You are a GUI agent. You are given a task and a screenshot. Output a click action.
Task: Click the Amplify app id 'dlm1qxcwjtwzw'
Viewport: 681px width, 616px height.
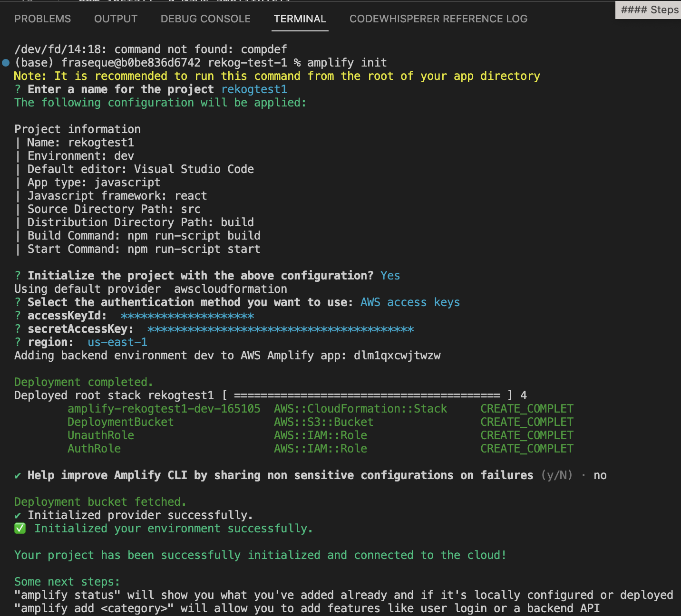[397, 356]
